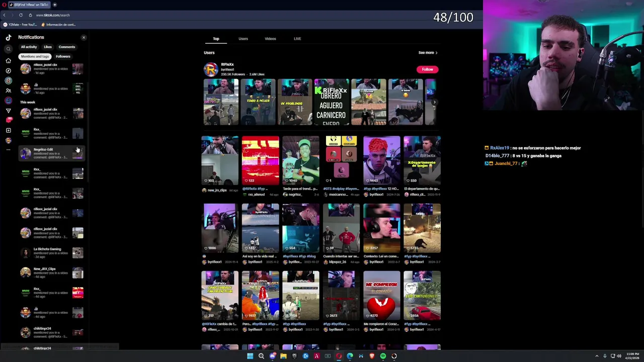Image resolution: width=644 pixels, height=362 pixels.
Task: Open the Opera menu logo
Action: pyautogui.click(x=4, y=5)
